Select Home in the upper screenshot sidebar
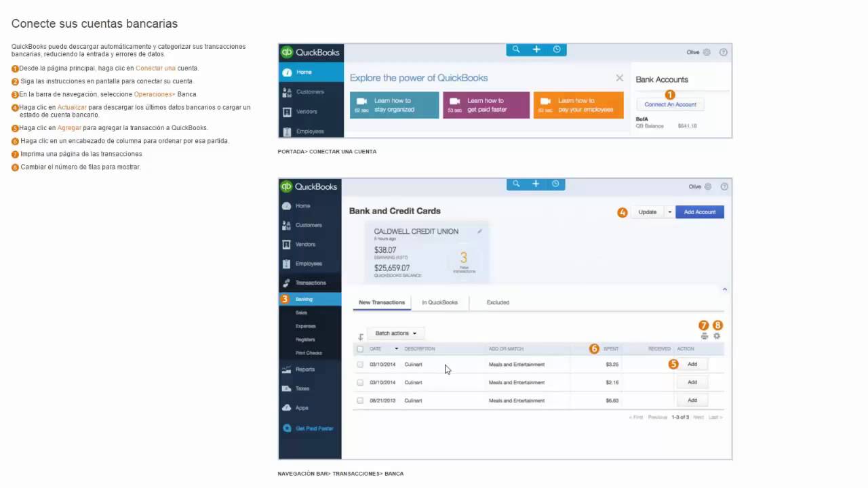The image size is (868, 488). [x=311, y=72]
